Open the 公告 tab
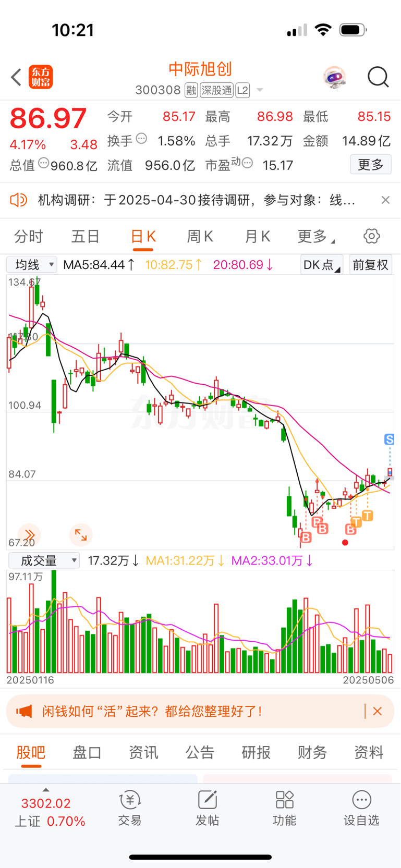 click(200, 752)
